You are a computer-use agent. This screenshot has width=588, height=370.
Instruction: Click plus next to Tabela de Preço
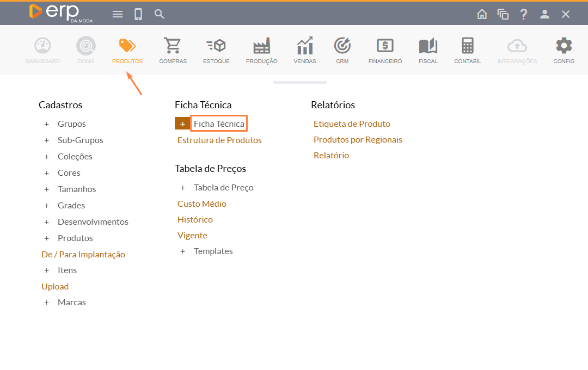183,188
